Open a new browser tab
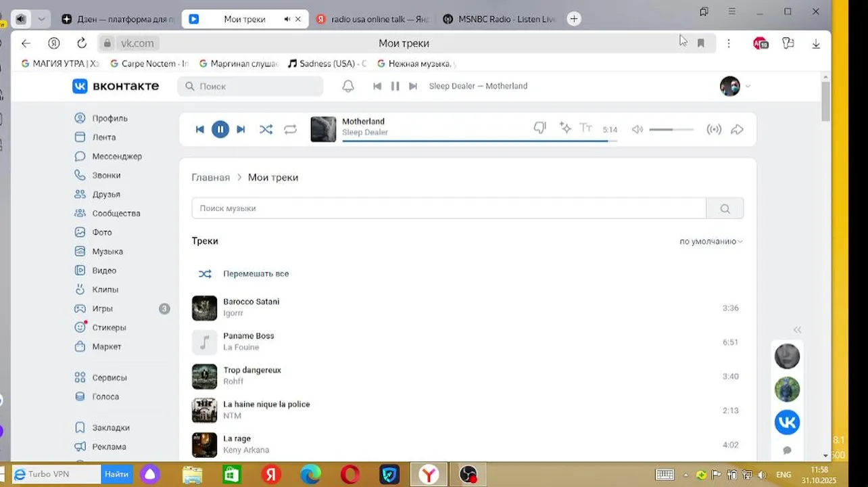 tap(574, 19)
